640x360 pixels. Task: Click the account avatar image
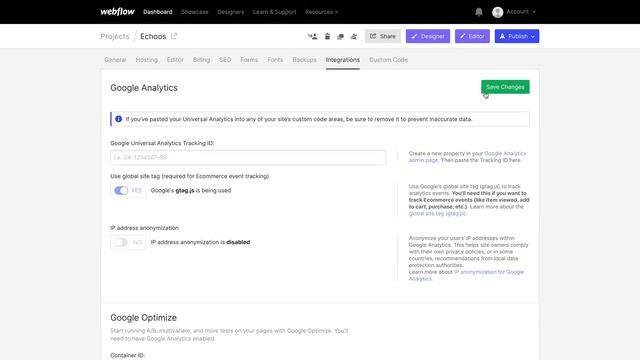pyautogui.click(x=497, y=12)
